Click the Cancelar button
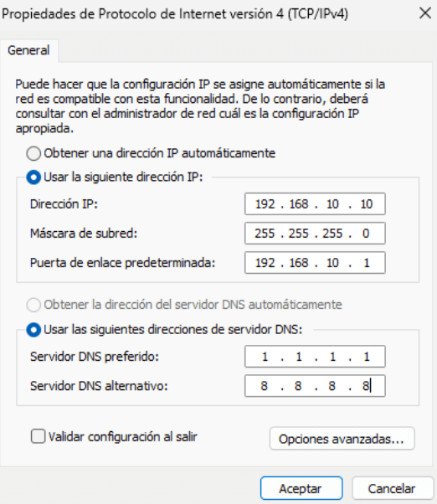Screen dimensions: 437x504 click(x=392, y=488)
